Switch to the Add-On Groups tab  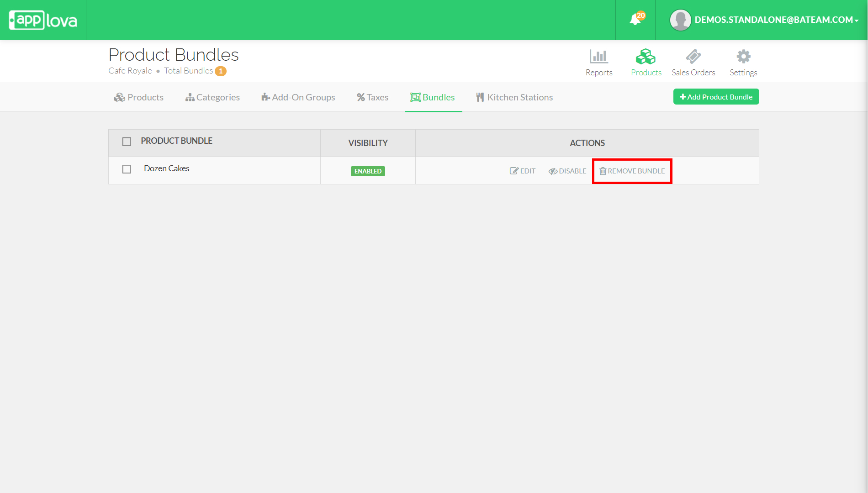click(x=298, y=97)
